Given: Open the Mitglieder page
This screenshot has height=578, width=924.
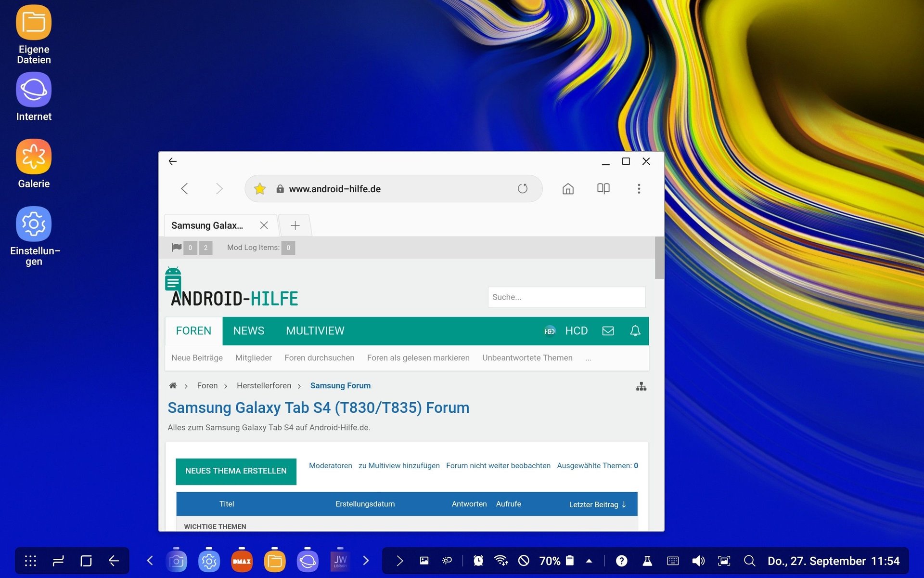Looking at the screenshot, I should (x=254, y=358).
